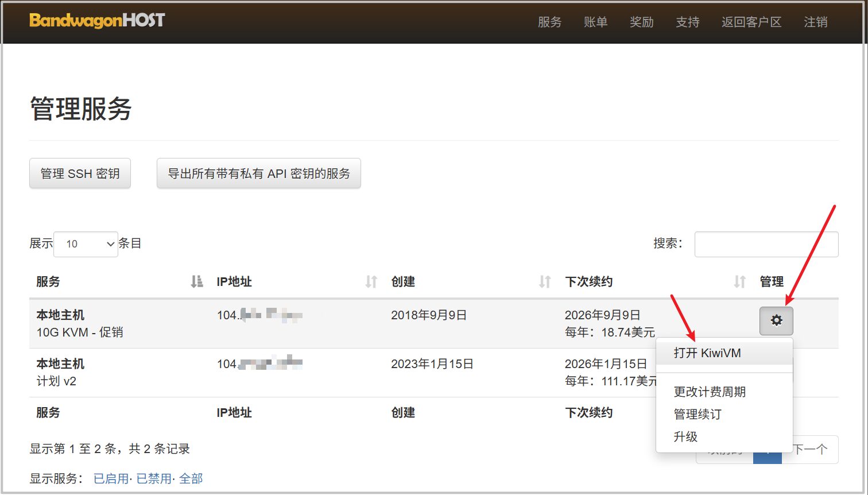Expand the 展示 entries count dropdown
The height and width of the screenshot is (495, 868).
tap(86, 244)
